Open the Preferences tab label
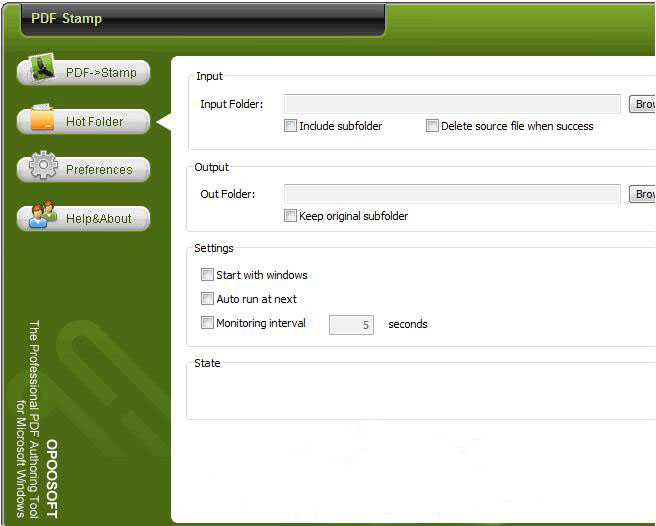 [x=99, y=170]
